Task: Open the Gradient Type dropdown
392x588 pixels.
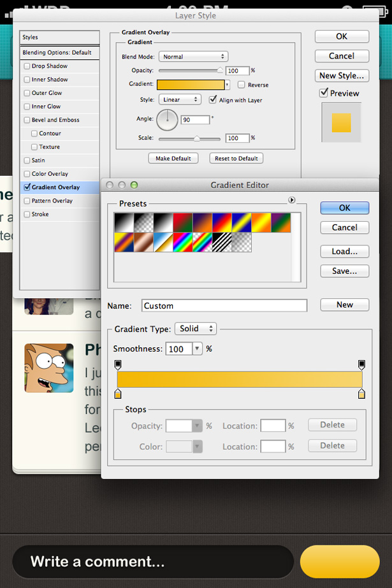Action: coord(196,329)
